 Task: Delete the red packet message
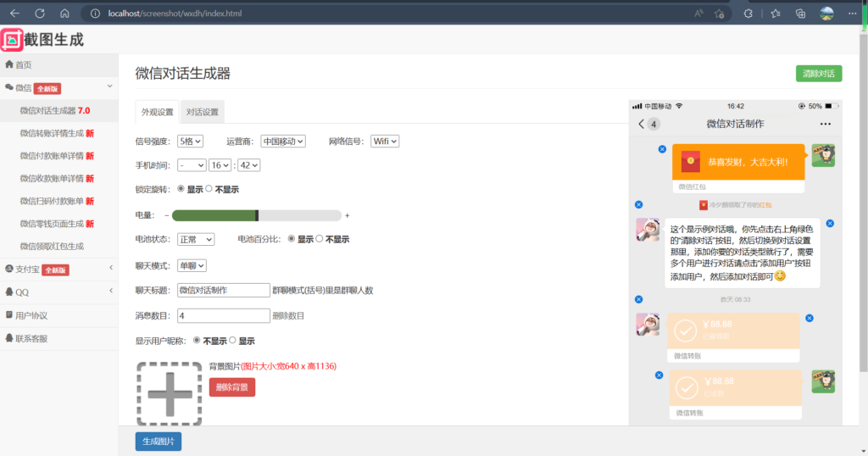(x=662, y=149)
